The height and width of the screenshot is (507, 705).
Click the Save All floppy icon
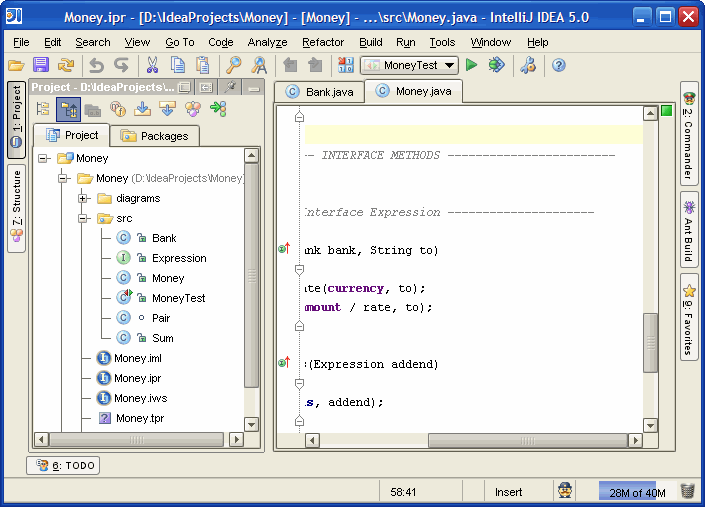click(41, 66)
